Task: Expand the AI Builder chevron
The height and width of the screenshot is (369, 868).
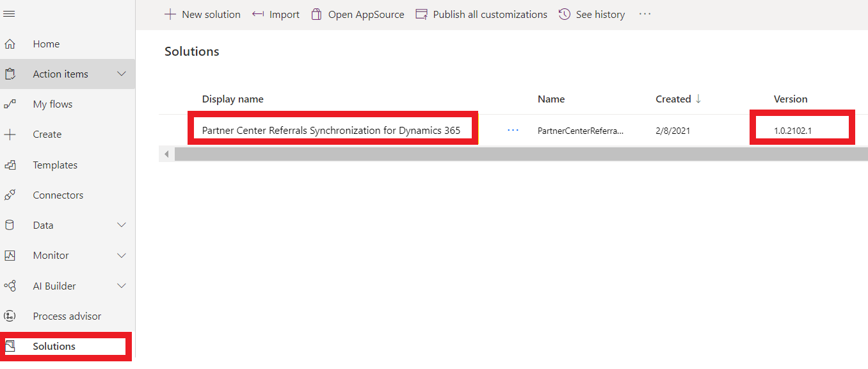Action: 122,286
